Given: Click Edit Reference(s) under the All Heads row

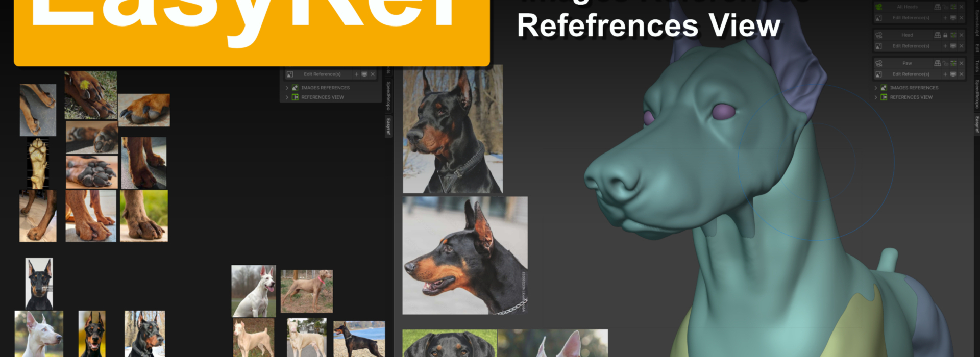Looking at the screenshot, I should point(911,18).
